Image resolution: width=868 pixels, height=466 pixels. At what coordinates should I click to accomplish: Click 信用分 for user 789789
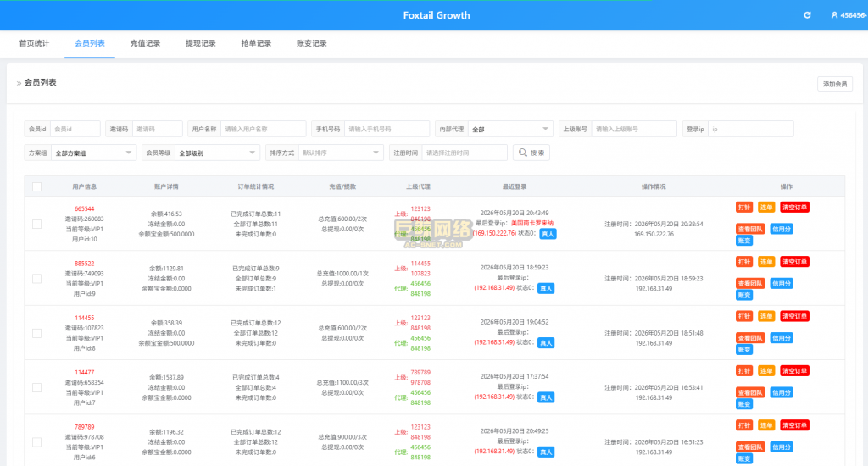781,447
